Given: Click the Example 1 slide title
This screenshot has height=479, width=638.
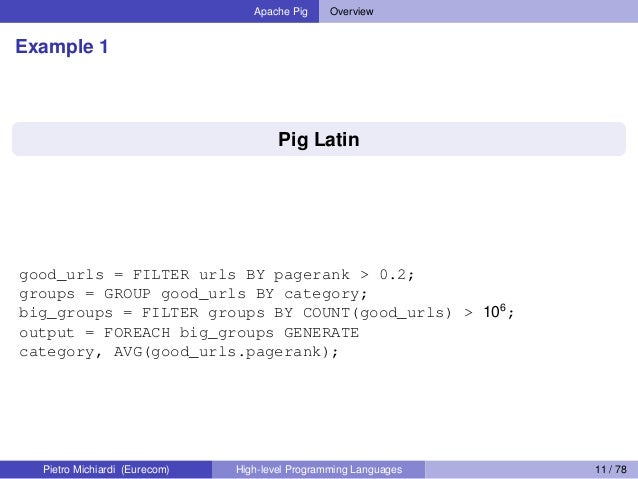Looking at the screenshot, I should [62, 46].
